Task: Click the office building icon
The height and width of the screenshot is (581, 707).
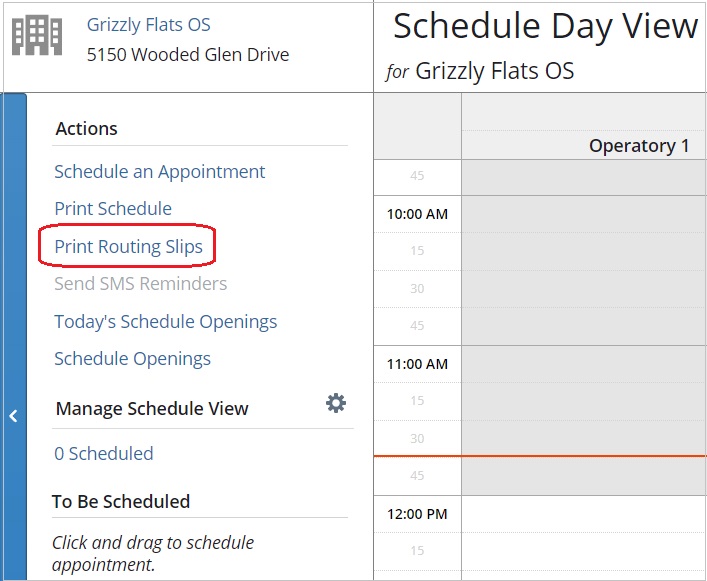Action: [x=37, y=35]
